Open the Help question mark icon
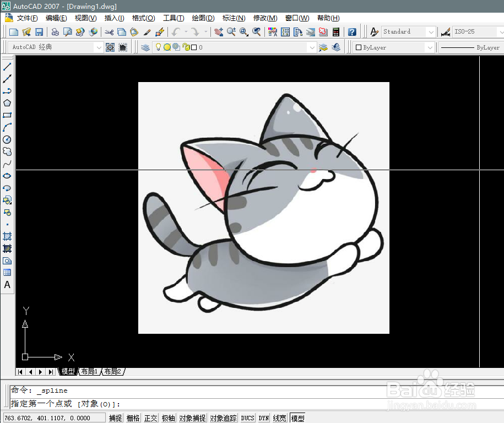The height and width of the screenshot is (423, 504). 352,32
